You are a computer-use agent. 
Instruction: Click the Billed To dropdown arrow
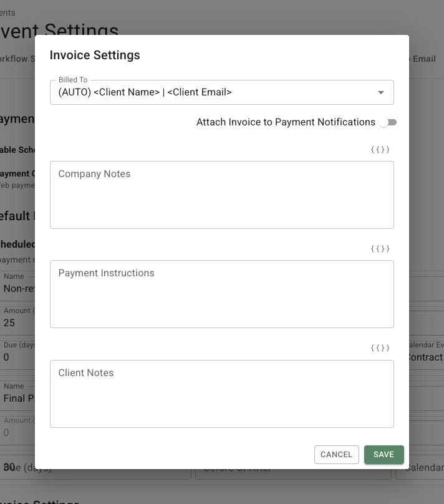[381, 92]
